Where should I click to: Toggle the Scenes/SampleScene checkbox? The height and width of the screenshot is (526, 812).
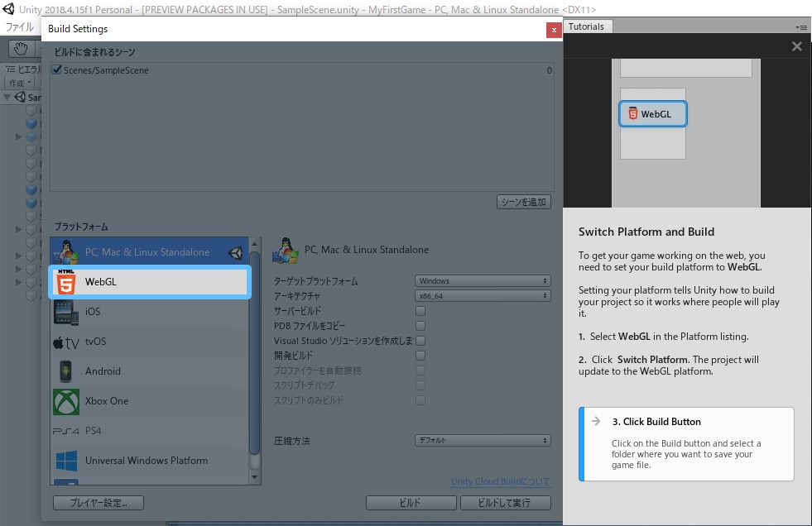pyautogui.click(x=57, y=69)
